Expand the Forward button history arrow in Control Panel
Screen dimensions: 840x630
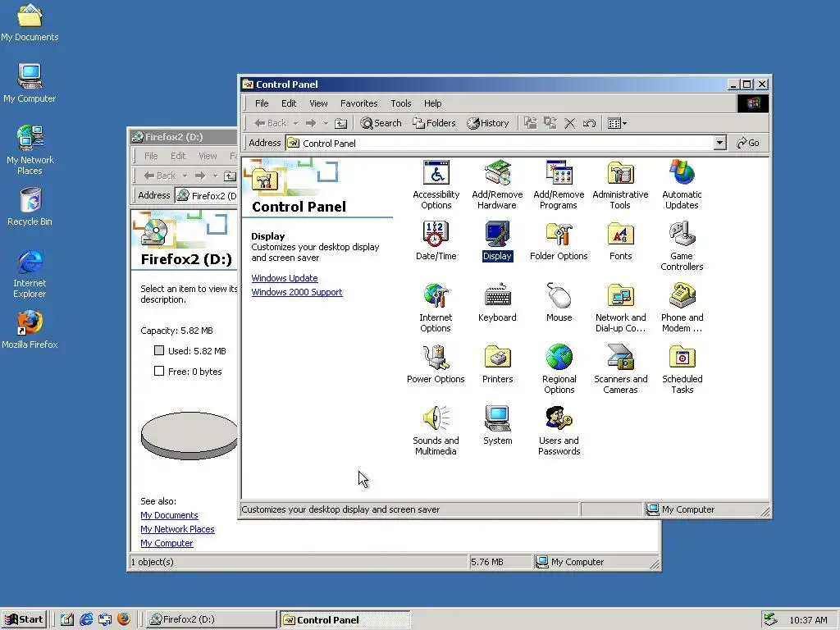pos(325,123)
